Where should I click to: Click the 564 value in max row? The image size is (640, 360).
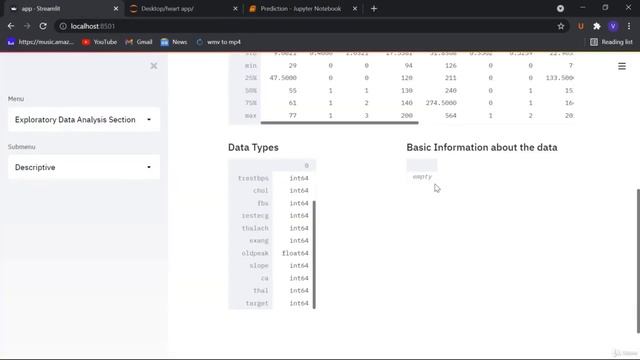(x=451, y=116)
